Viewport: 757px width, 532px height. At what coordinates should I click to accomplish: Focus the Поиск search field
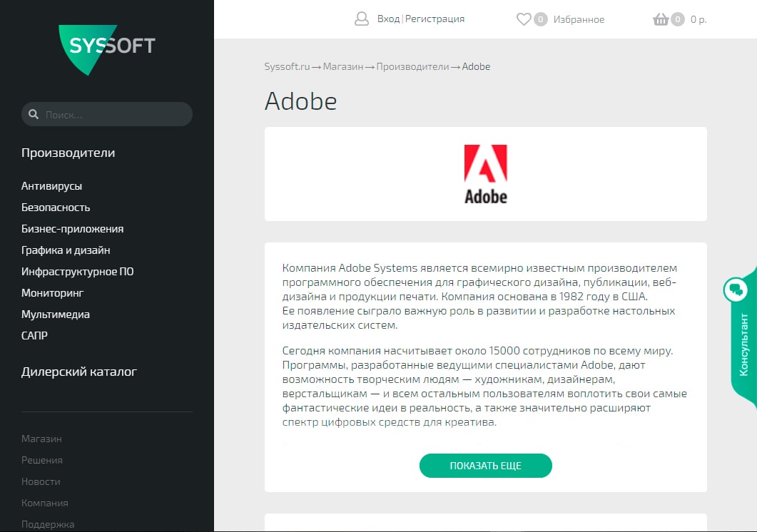click(x=107, y=114)
